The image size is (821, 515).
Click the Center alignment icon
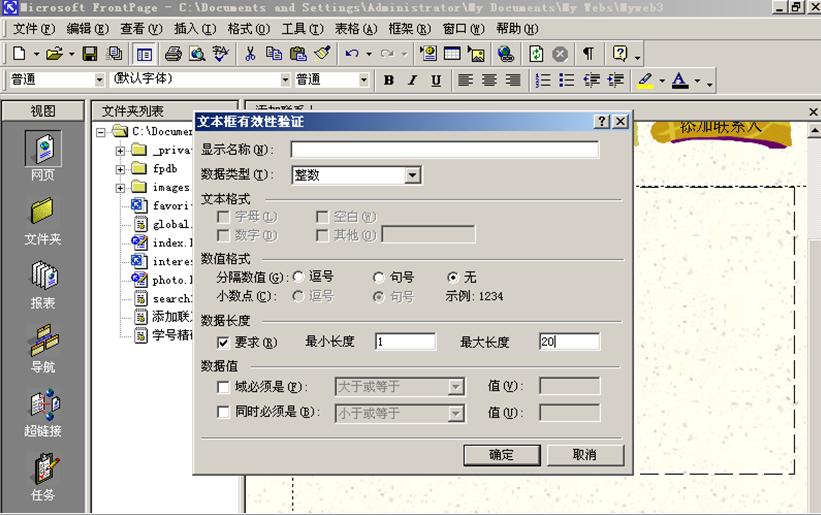[490, 80]
